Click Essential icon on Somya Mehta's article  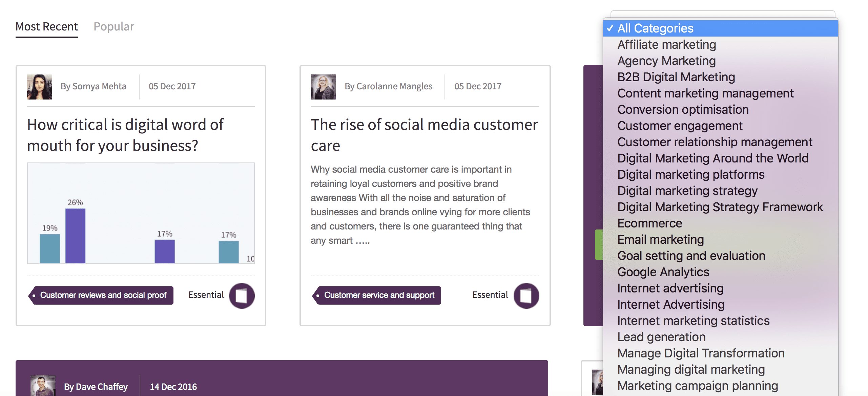point(242,295)
